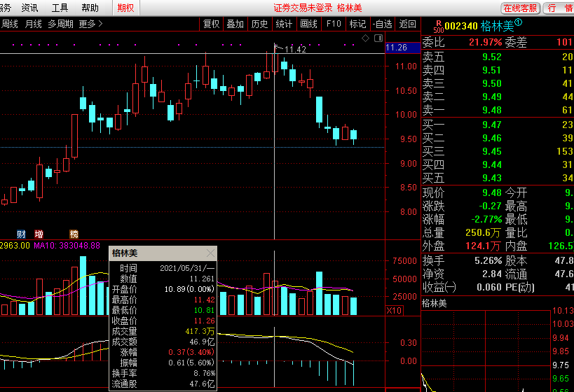Click the 证券交易未登录 status text

click(303, 8)
